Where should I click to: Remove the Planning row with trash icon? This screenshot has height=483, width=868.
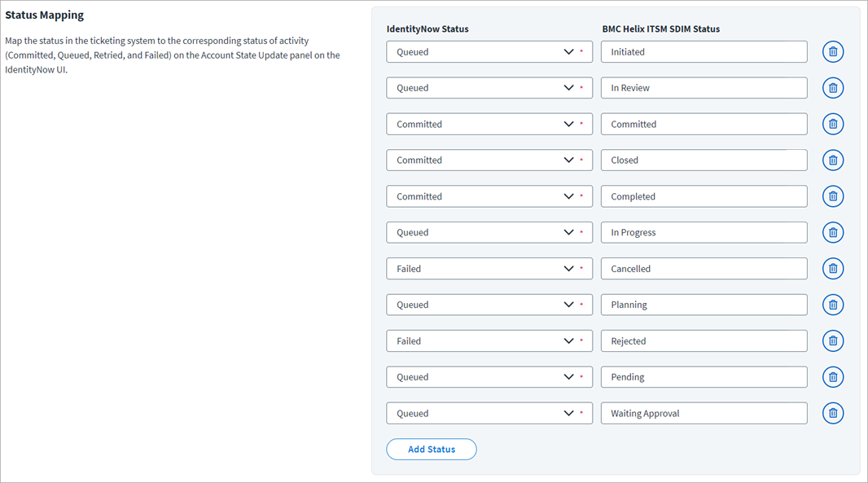tap(833, 304)
